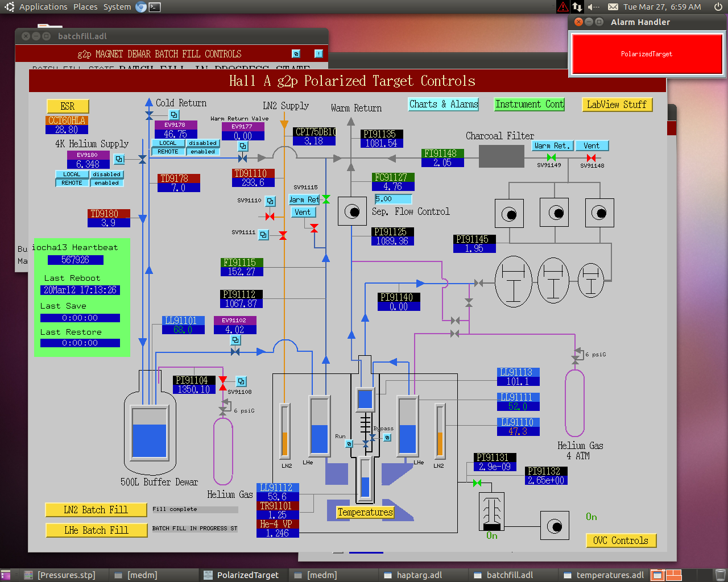Open the ESR related display menu
Viewport: 728px width, 582px height.
coord(68,106)
